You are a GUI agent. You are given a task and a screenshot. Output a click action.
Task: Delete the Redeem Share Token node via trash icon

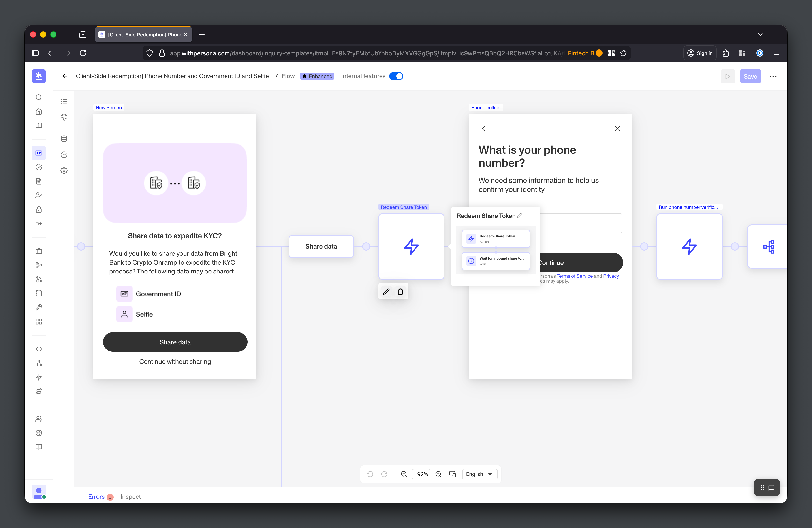400,291
